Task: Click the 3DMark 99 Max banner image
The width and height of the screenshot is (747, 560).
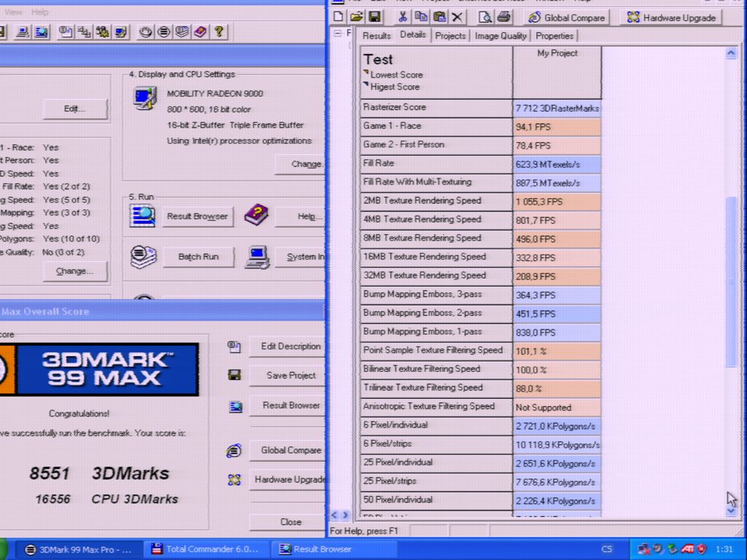Action: point(99,369)
